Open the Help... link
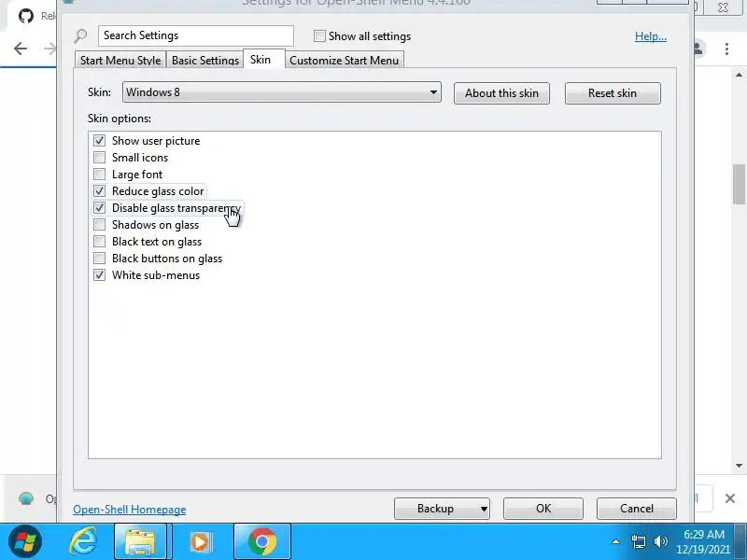The width and height of the screenshot is (747, 560). (651, 36)
